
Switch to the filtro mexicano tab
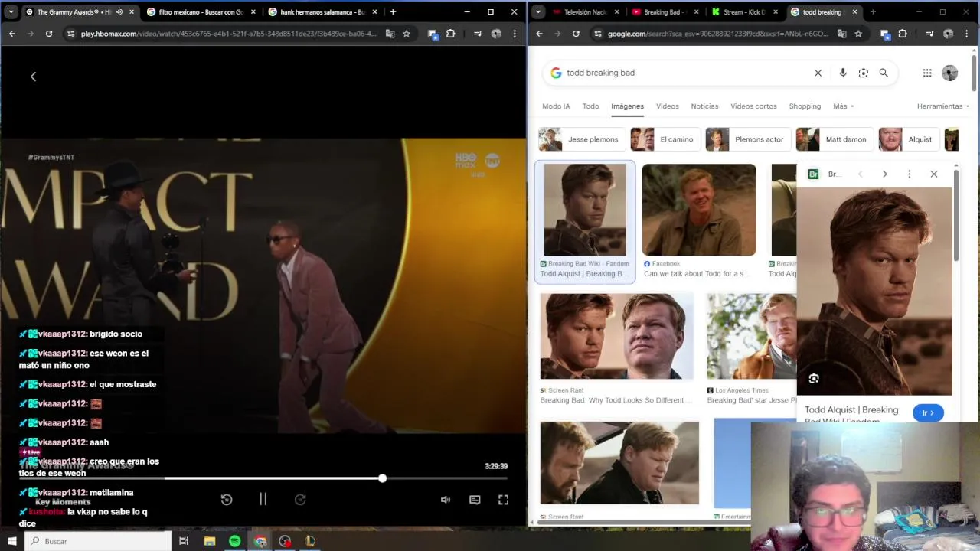[201, 11]
